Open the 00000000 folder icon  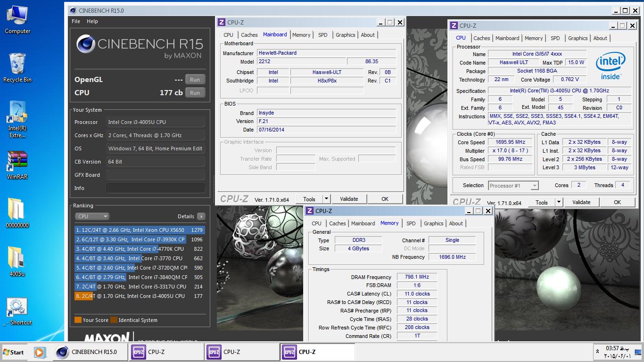[x=17, y=213]
